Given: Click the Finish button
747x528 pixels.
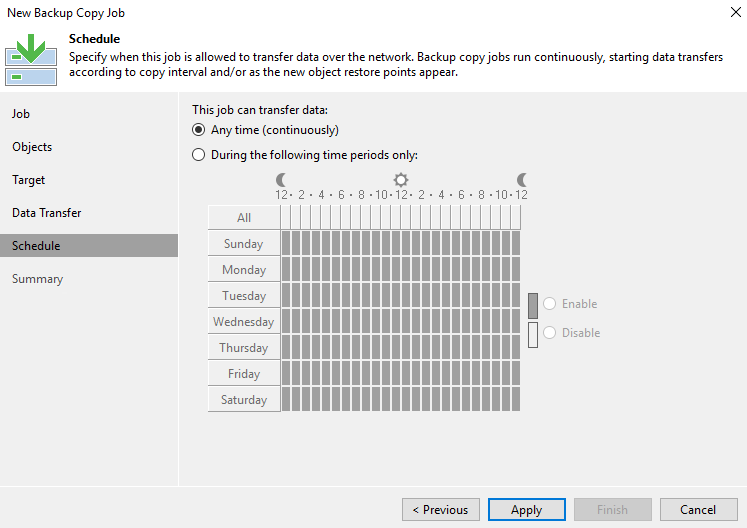Looking at the screenshot, I should 613,510.
